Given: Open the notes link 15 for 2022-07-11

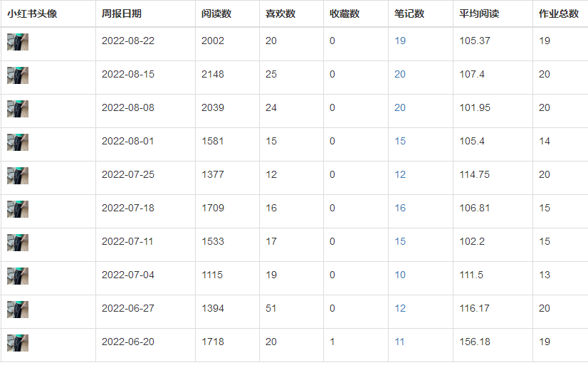Looking at the screenshot, I should click(x=400, y=241).
